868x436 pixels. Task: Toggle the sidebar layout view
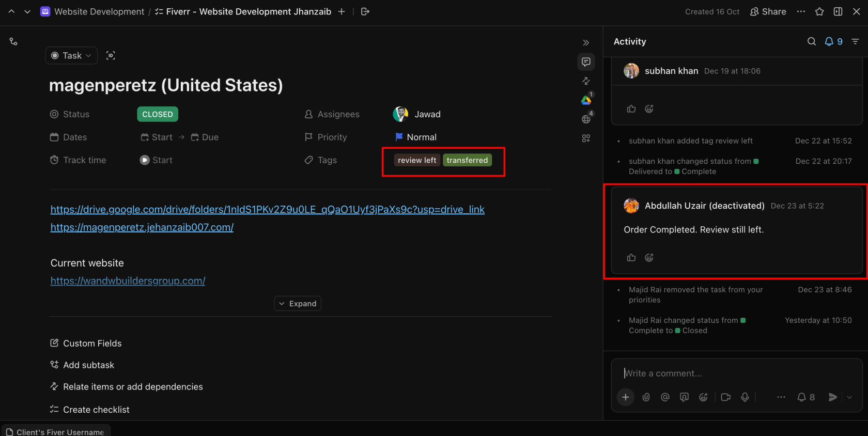coord(838,12)
